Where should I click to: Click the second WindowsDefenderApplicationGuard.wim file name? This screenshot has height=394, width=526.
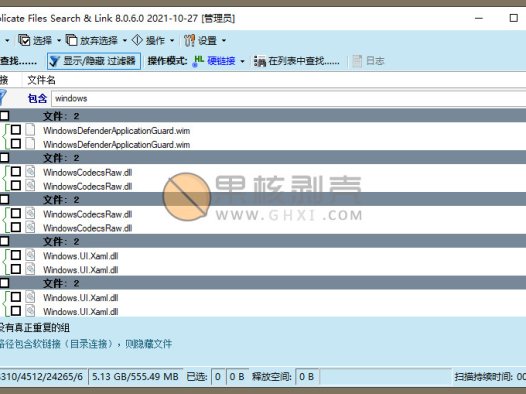(x=116, y=145)
